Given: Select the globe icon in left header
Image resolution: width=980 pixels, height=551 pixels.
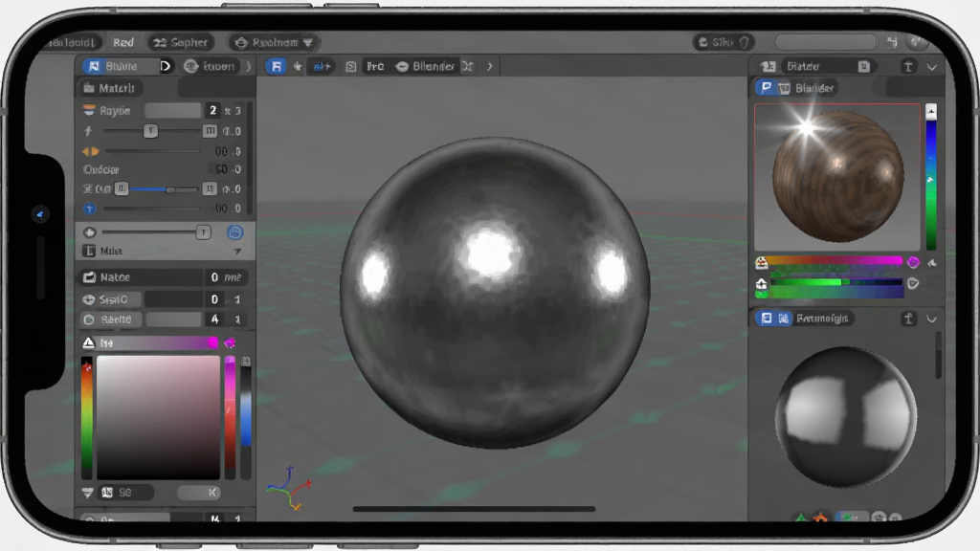Looking at the screenshot, I should (x=190, y=66).
